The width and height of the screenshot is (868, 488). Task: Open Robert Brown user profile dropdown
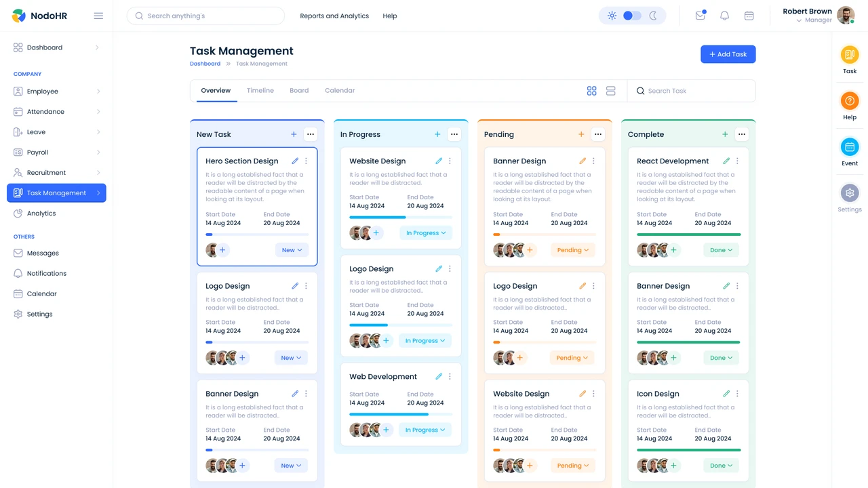(799, 20)
